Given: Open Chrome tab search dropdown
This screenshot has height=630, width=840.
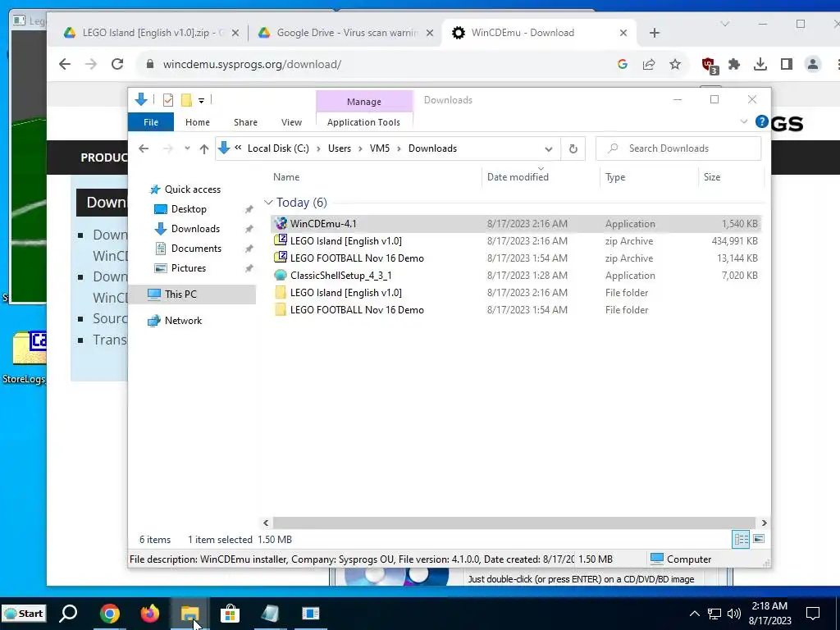Looking at the screenshot, I should (x=725, y=24).
